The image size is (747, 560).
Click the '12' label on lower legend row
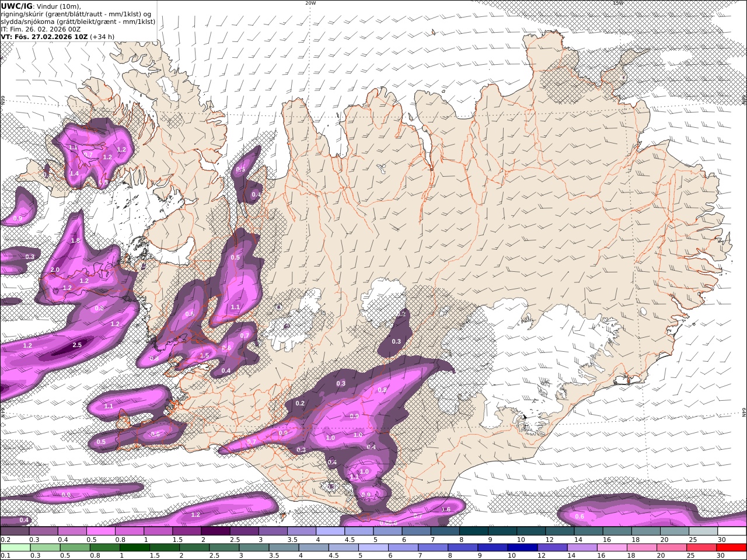541,556
